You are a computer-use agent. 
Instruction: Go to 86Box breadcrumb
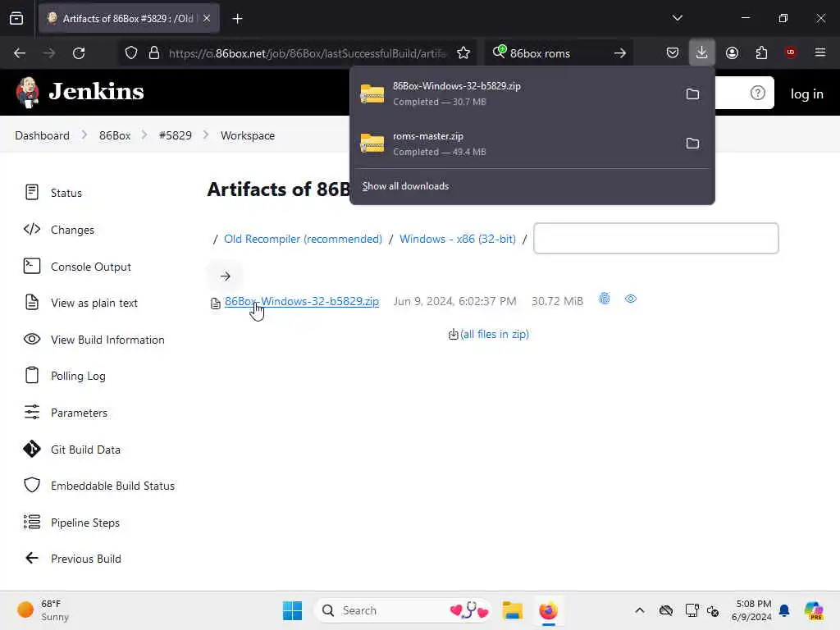(115, 135)
